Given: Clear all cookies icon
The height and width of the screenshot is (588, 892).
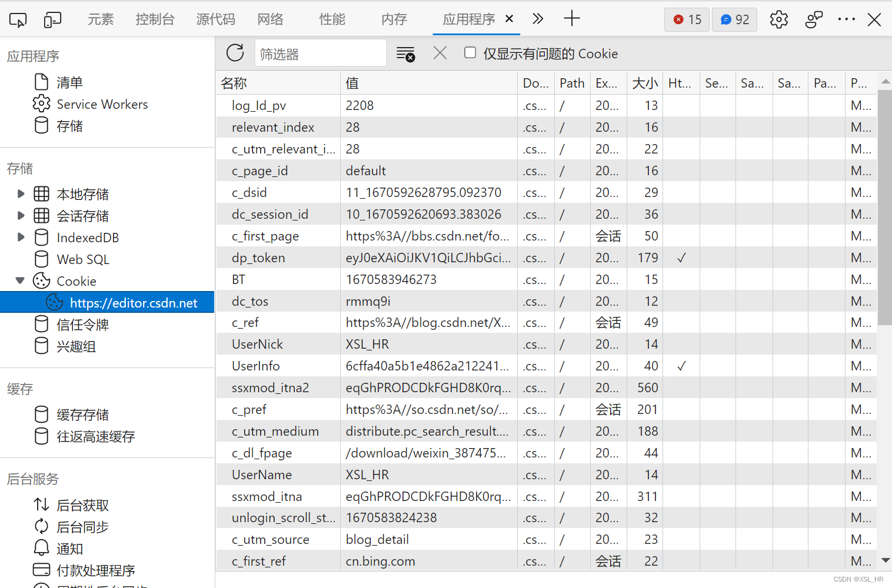Looking at the screenshot, I should [x=405, y=54].
